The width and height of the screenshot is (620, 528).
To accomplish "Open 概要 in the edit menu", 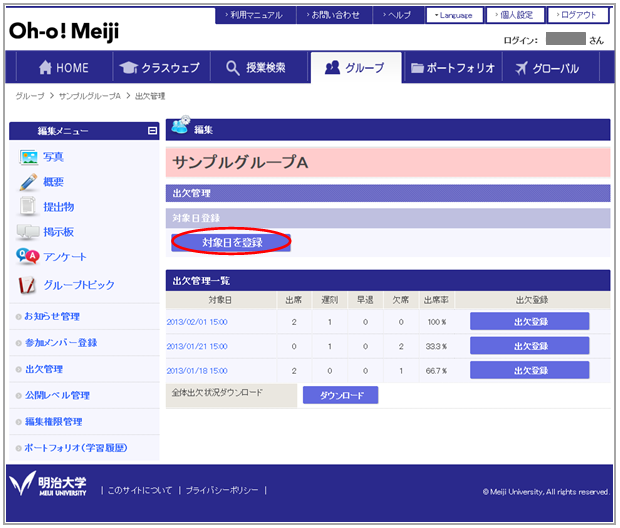I will [x=53, y=182].
